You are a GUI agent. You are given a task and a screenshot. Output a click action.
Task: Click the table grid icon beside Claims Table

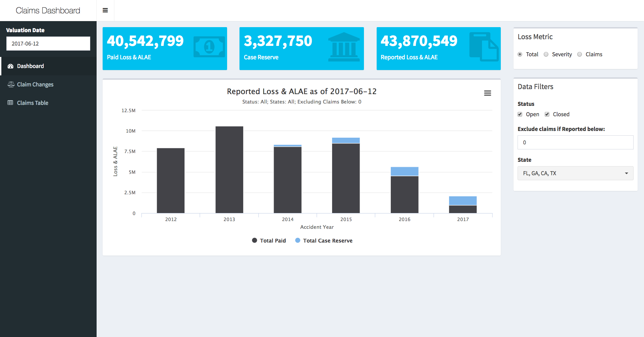tap(10, 103)
